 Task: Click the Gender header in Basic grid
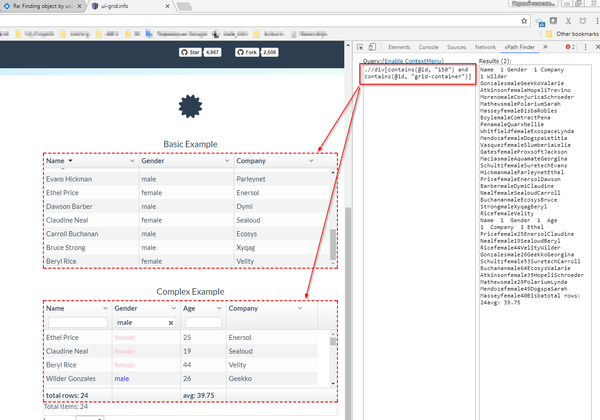pyautogui.click(x=153, y=161)
